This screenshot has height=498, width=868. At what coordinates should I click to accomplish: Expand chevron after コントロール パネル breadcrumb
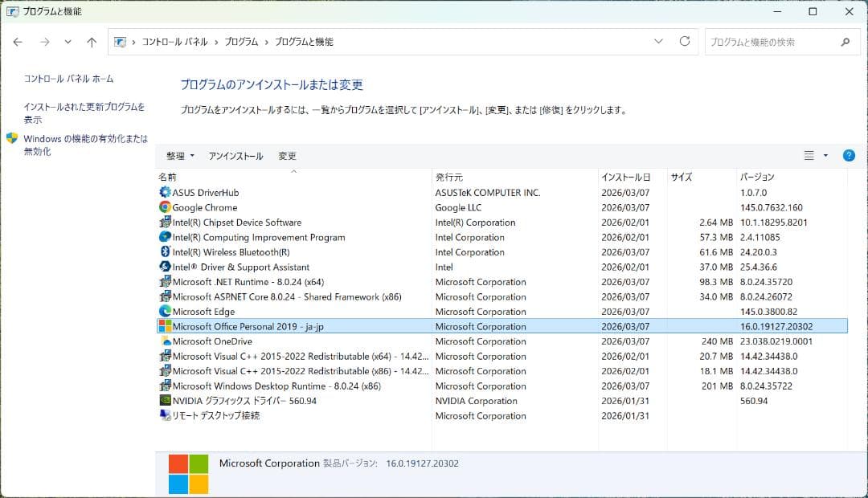point(216,42)
